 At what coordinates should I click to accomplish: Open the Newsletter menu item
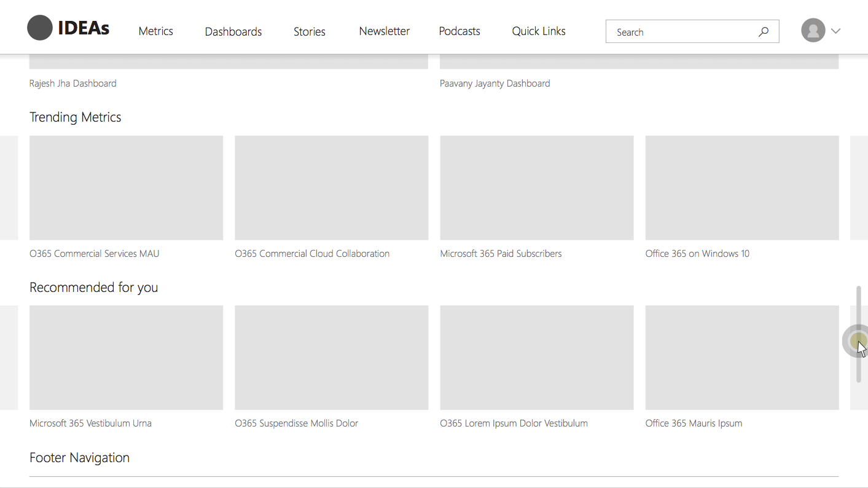click(385, 31)
